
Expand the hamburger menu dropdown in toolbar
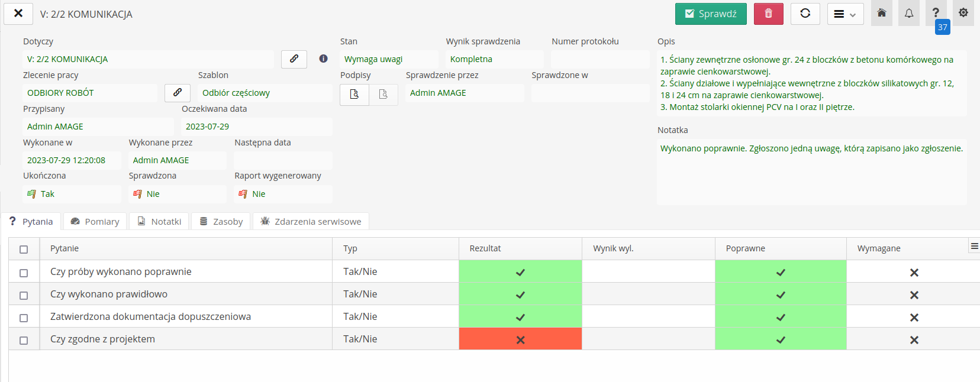844,14
